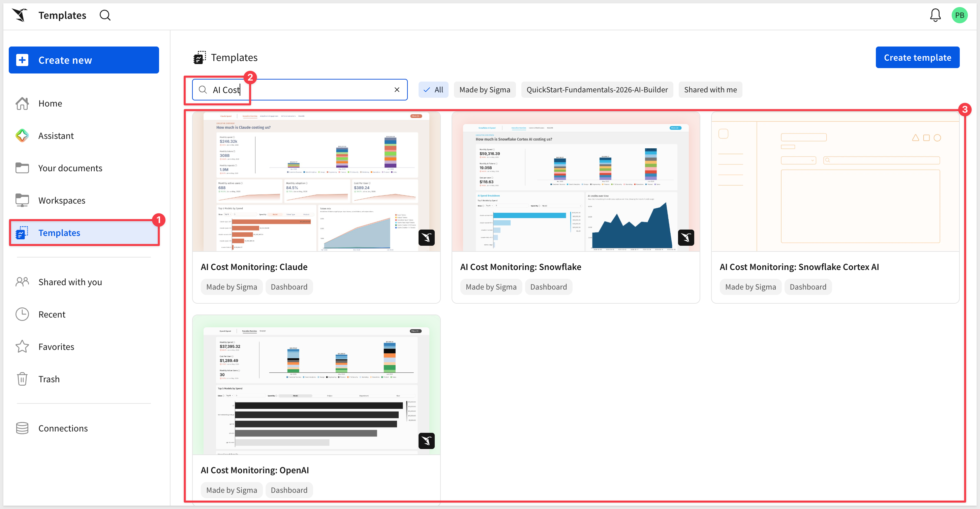Open AI Cost Monitoring: Claude title
The image size is (980, 509).
click(x=254, y=267)
